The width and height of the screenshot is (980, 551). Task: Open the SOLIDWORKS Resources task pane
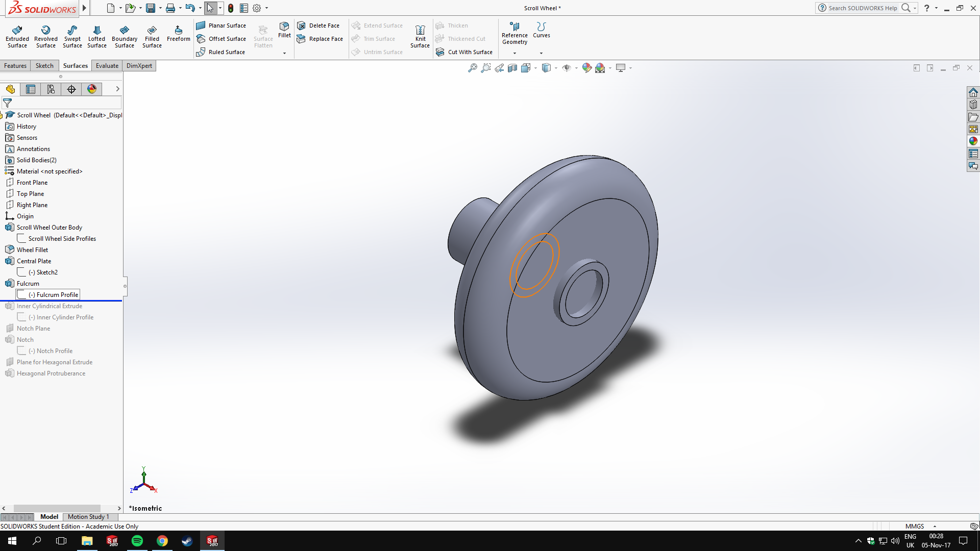[x=973, y=92]
